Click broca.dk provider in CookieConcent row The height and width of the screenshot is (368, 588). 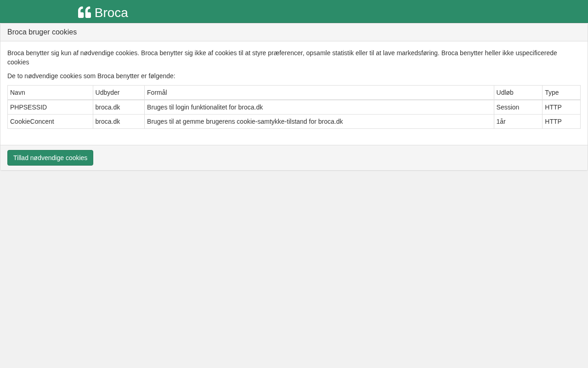click(119, 121)
